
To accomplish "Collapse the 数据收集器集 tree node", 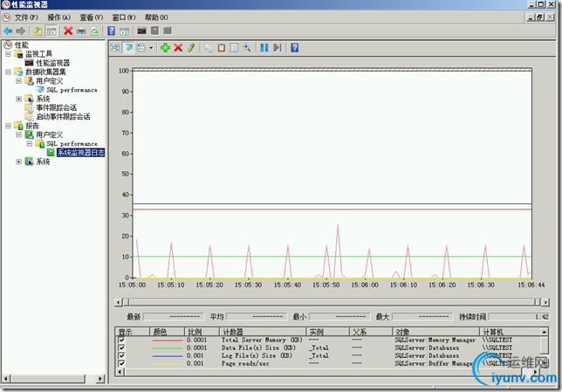I will coord(8,72).
